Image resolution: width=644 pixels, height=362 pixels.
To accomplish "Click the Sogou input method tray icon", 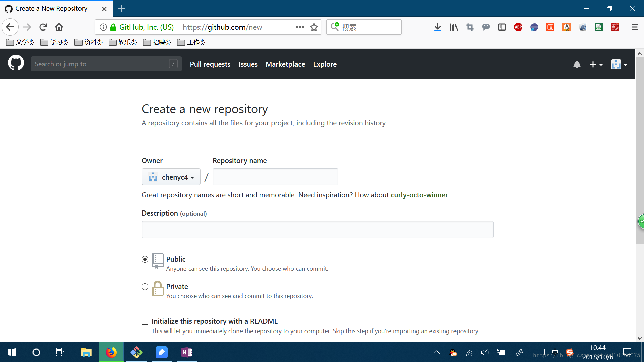I will click(x=569, y=352).
